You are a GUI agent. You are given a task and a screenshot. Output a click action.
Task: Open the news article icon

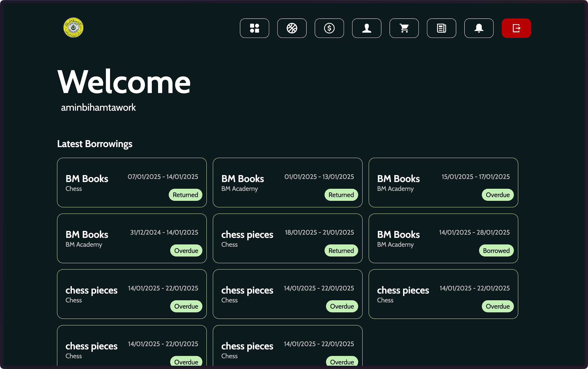coord(441,28)
